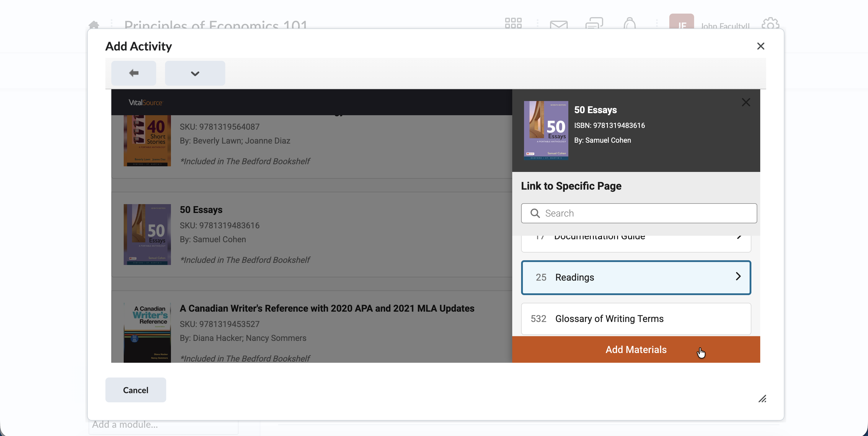Click SKU: 9781319564087 text

point(219,127)
